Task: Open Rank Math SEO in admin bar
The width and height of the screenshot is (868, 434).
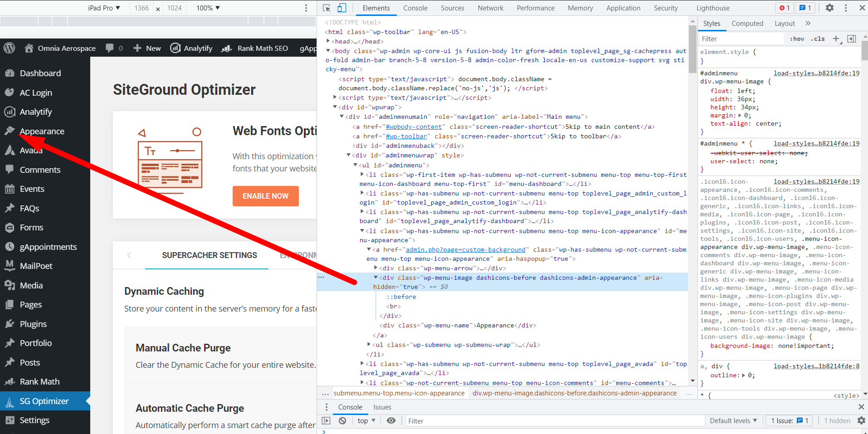Action: (x=254, y=48)
